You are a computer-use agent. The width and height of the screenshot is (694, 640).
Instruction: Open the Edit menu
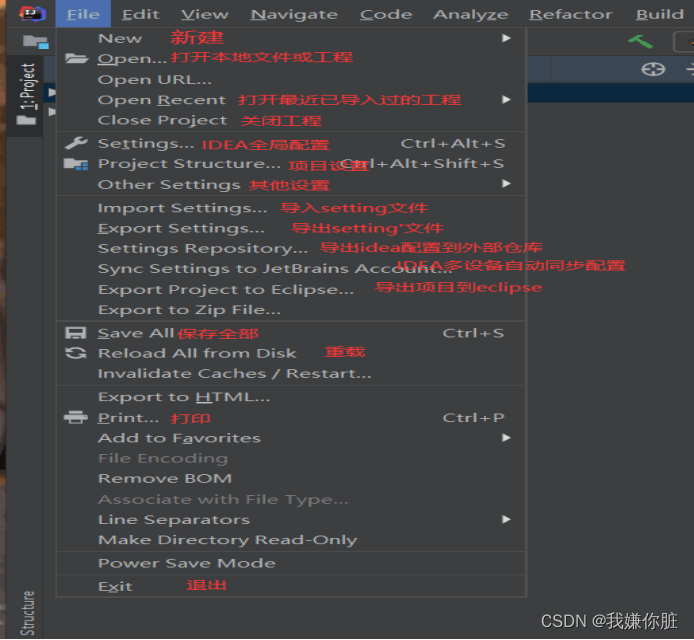pyautogui.click(x=141, y=14)
